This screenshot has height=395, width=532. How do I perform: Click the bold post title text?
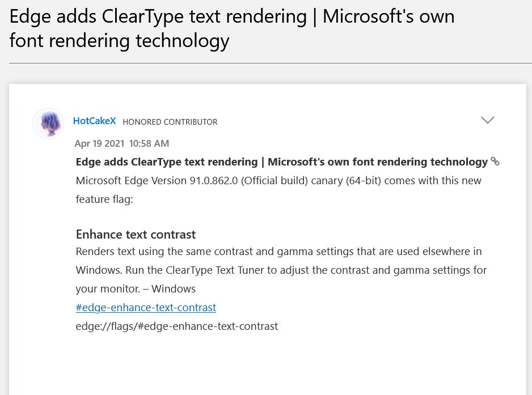coord(281,162)
